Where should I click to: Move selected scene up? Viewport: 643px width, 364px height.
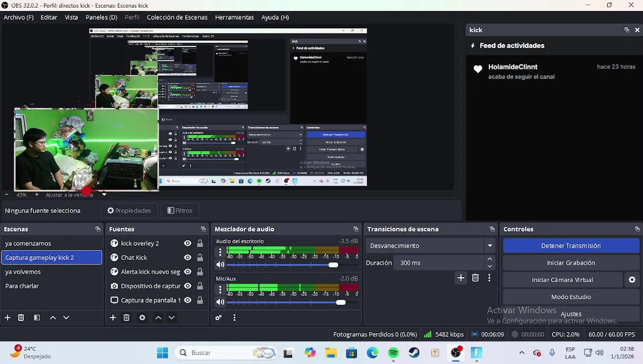point(53,317)
